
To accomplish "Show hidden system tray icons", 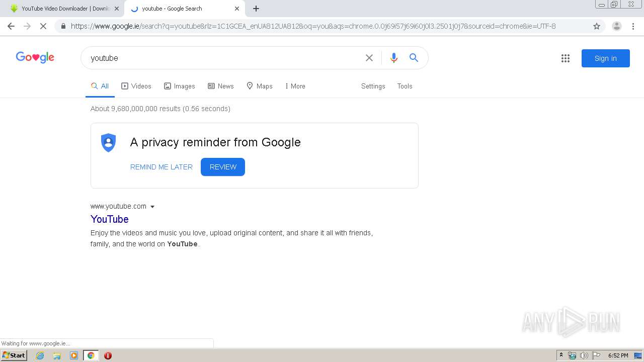I will (561, 355).
